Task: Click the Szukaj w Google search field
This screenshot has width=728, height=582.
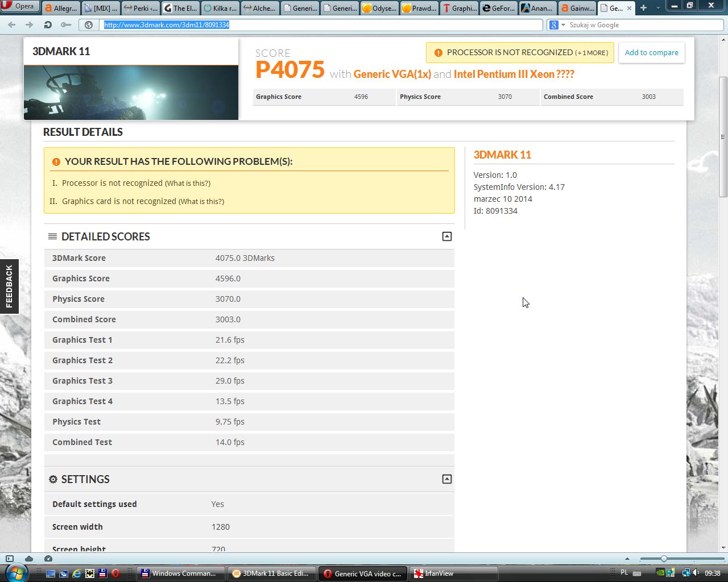Action: coord(645,25)
